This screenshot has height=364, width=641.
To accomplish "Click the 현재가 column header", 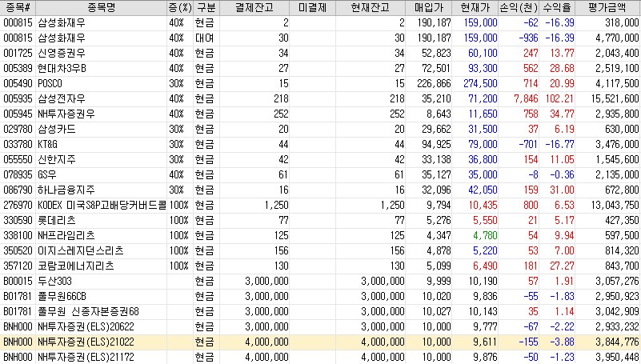I will 475,8.
